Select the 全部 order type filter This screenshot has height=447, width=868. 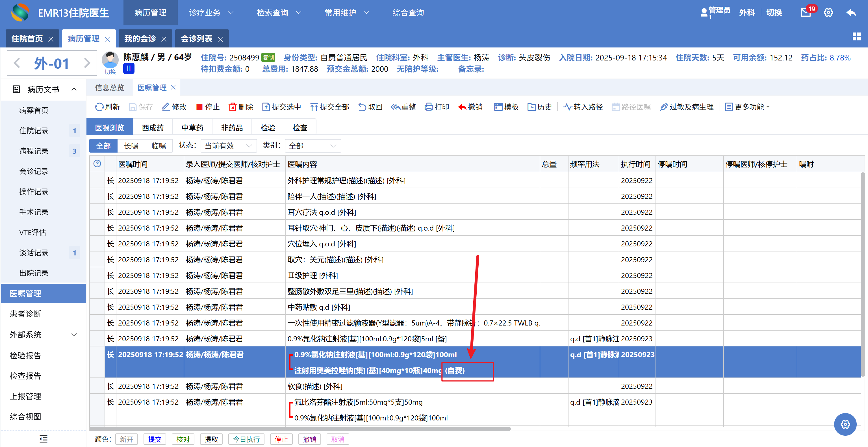(x=103, y=146)
